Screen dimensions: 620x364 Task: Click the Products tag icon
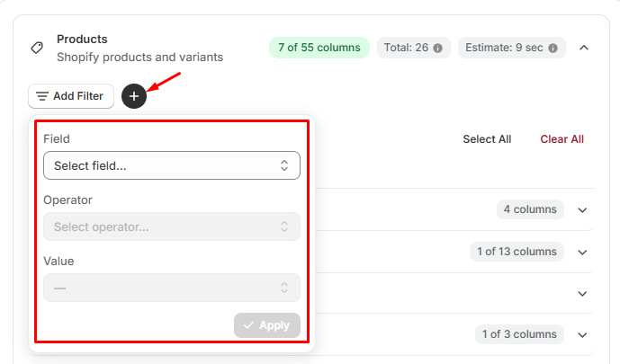tap(37, 48)
